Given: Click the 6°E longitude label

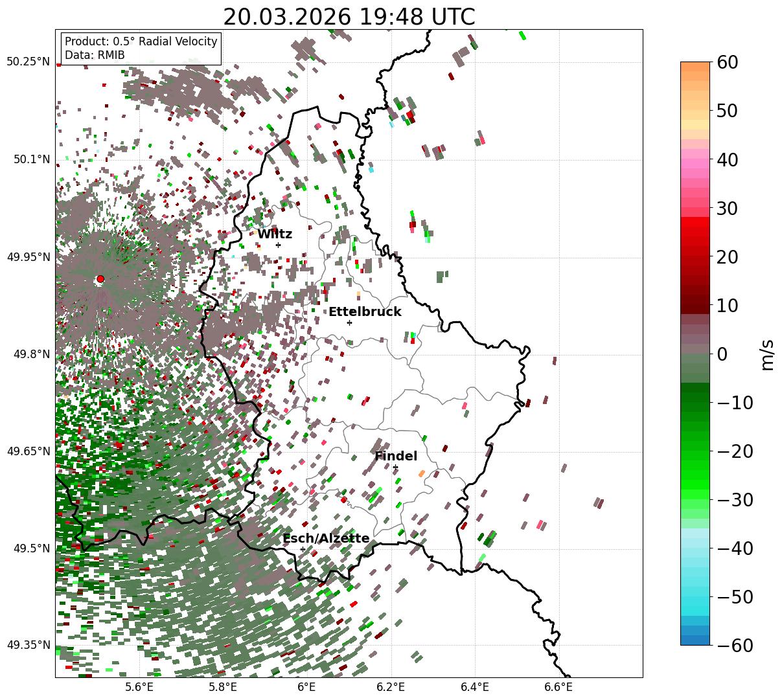Looking at the screenshot, I should [x=306, y=686].
